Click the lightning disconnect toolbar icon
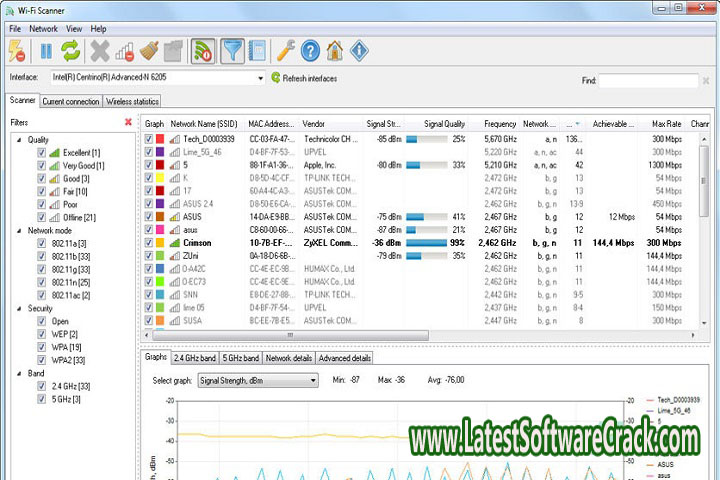 click(17, 51)
